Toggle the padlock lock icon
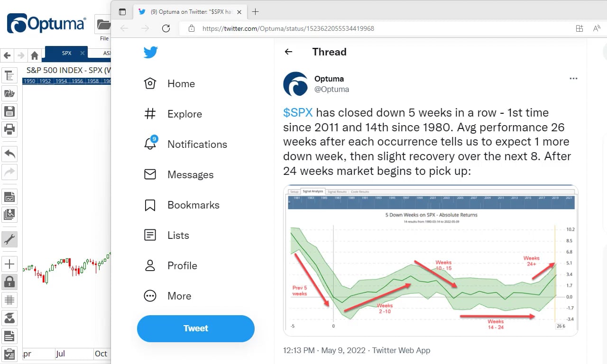 (x=9, y=282)
